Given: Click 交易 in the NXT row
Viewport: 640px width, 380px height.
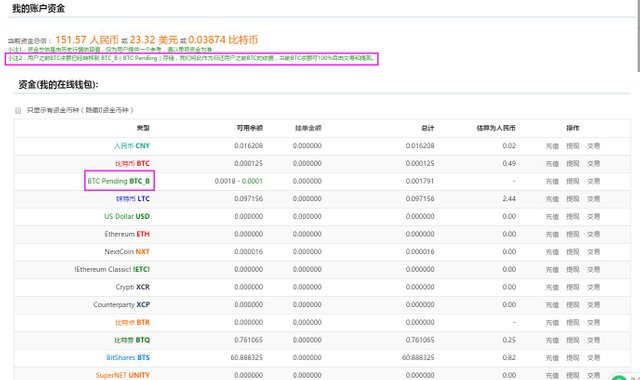Looking at the screenshot, I should pyautogui.click(x=593, y=252).
